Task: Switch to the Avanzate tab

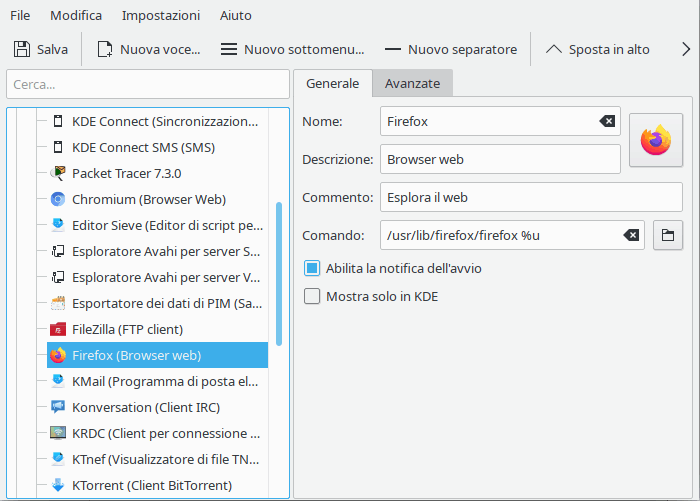Action: coord(413,84)
